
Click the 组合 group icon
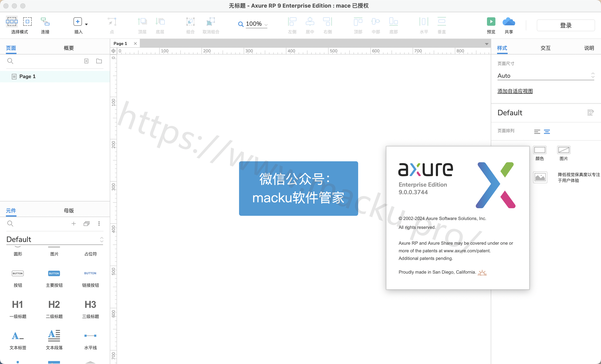pyautogui.click(x=190, y=22)
